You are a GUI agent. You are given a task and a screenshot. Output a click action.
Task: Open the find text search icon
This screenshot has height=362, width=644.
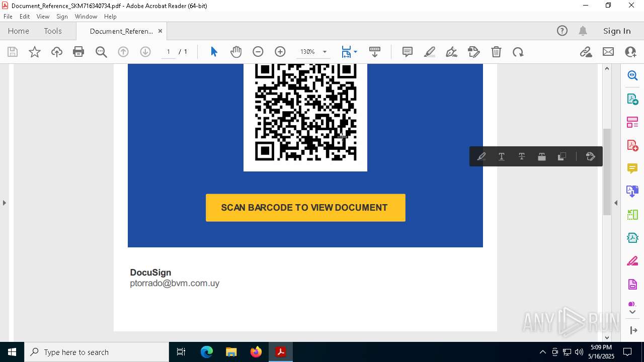[x=101, y=52]
